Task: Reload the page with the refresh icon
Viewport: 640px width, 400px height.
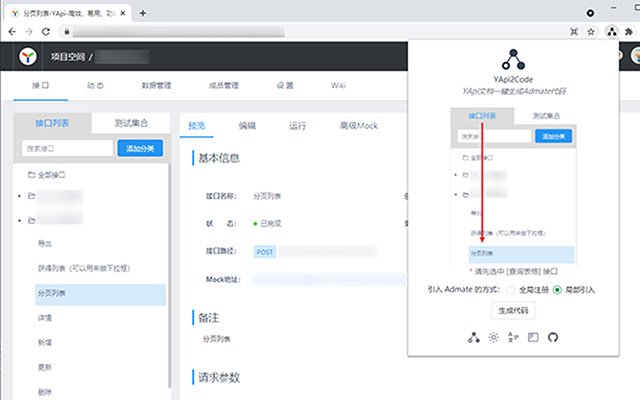Action: (46, 31)
